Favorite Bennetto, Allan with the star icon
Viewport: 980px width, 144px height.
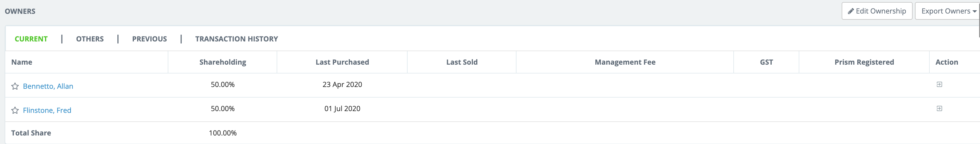coord(15,86)
